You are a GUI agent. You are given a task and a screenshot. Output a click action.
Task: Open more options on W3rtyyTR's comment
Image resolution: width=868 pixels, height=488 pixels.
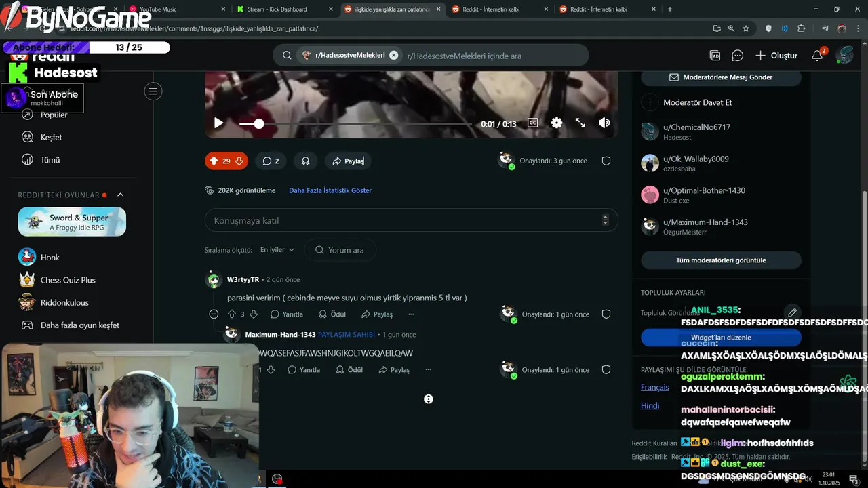[411, 314]
